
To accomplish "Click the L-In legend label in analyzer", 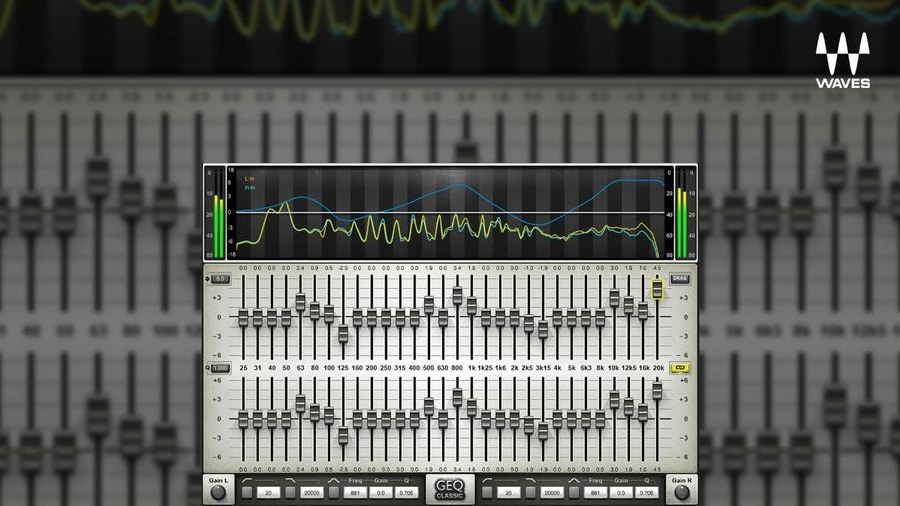I will tap(250, 180).
